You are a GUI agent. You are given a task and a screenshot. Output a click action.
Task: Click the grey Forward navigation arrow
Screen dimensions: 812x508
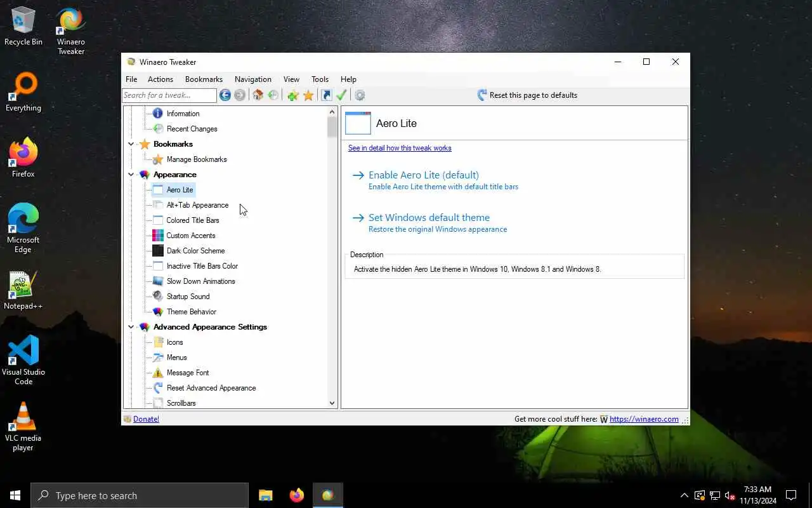pos(240,95)
